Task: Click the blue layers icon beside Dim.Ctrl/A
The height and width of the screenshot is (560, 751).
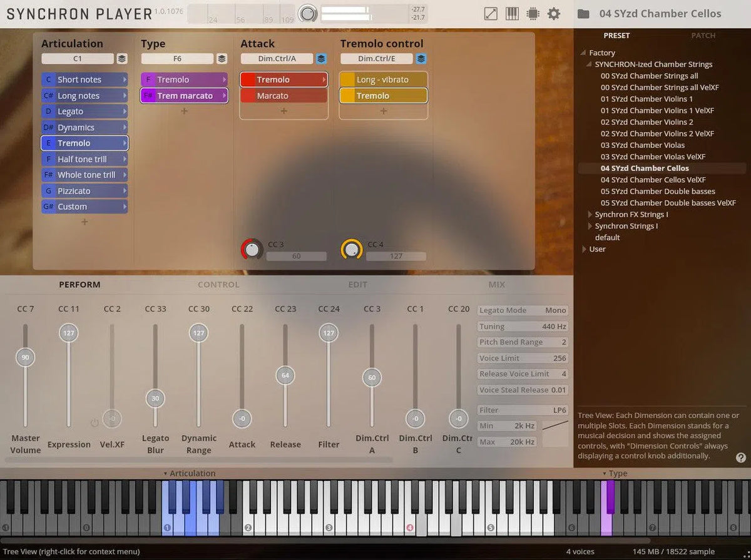Action: tap(321, 59)
